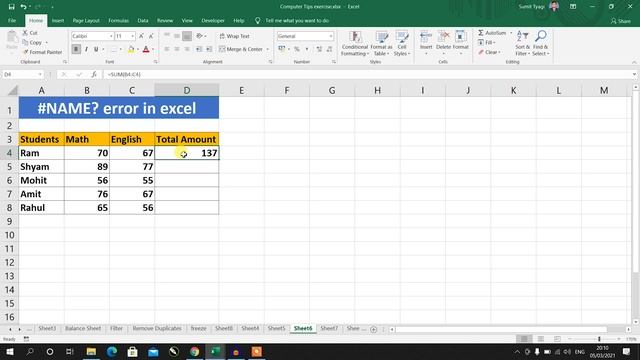Open Merge & Center dropdown arrow

(x=268, y=49)
